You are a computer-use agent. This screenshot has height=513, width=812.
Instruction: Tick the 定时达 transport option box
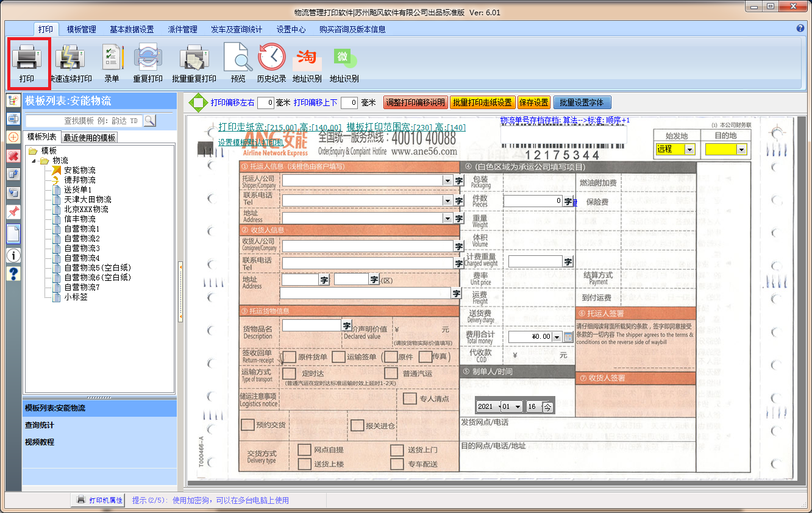coord(289,373)
